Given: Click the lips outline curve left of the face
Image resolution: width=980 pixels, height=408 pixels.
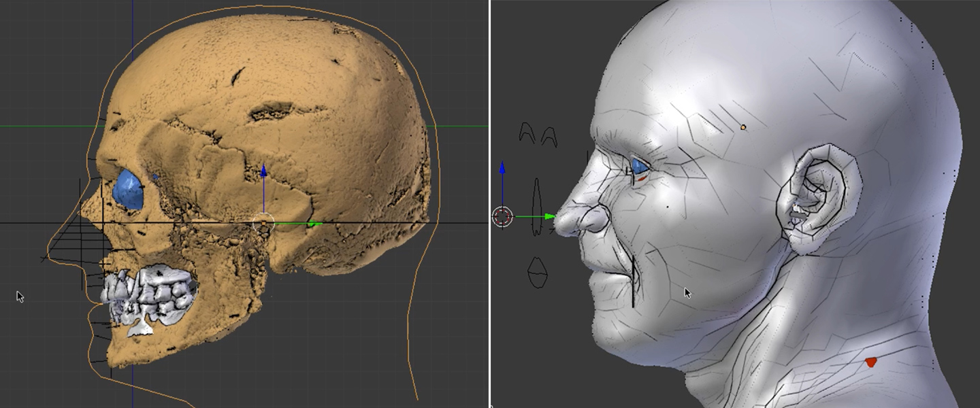Looking at the screenshot, I should click(538, 271).
